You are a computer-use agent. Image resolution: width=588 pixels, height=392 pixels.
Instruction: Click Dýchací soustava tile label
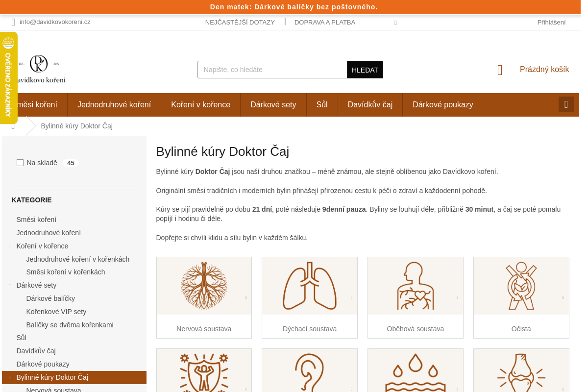[x=310, y=329]
